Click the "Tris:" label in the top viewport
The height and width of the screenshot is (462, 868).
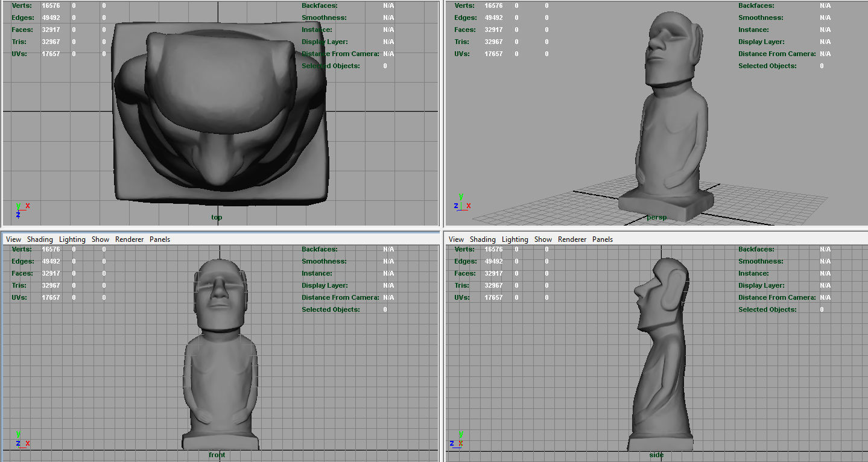[19, 42]
